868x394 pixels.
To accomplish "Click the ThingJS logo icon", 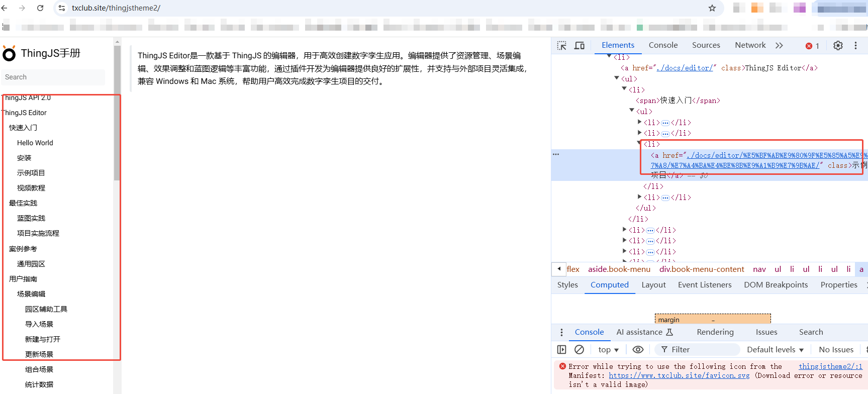I will (x=9, y=53).
